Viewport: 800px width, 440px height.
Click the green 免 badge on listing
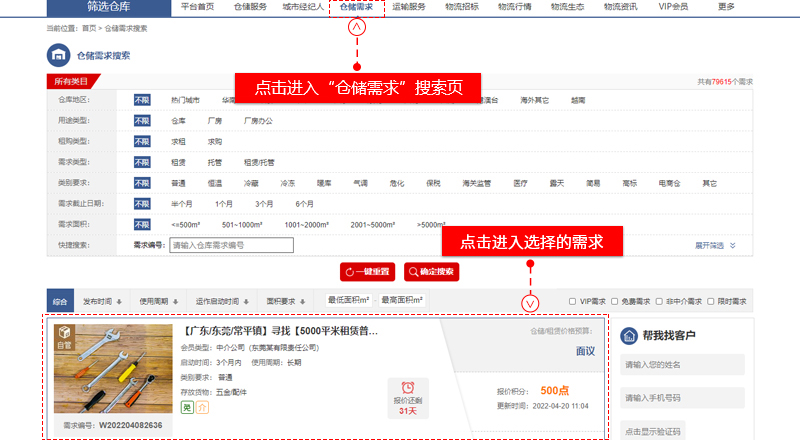[x=185, y=407]
